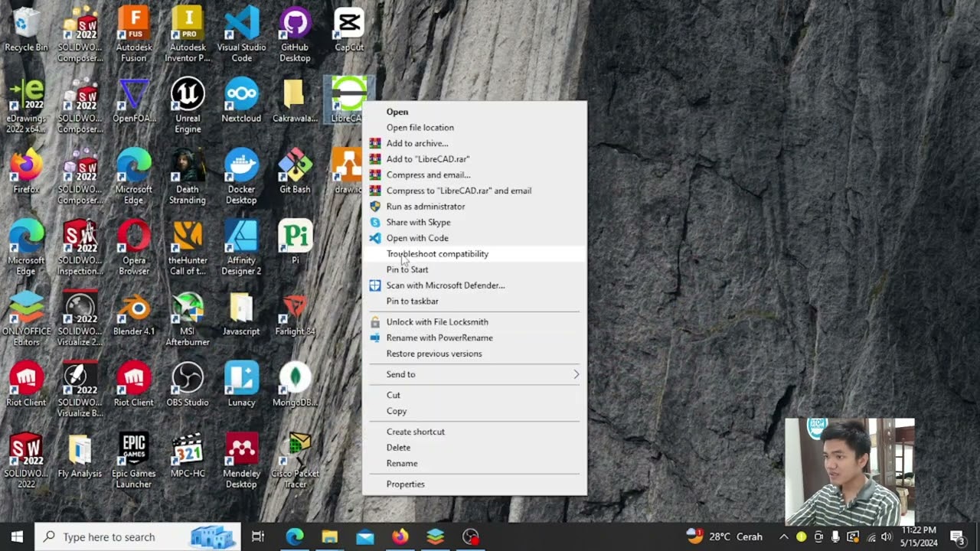This screenshot has height=551, width=980.
Task: Select the Fly Analysis desktop icon
Action: [x=80, y=457]
